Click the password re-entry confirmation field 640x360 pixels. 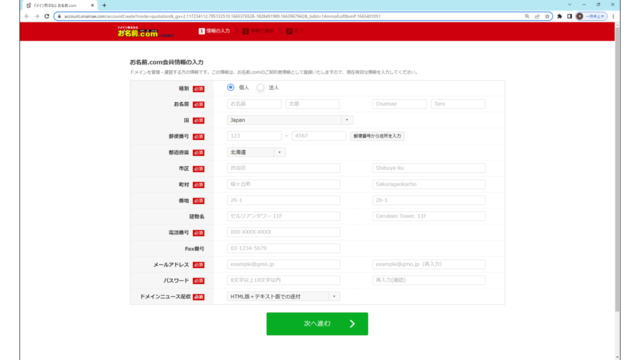tap(429, 280)
